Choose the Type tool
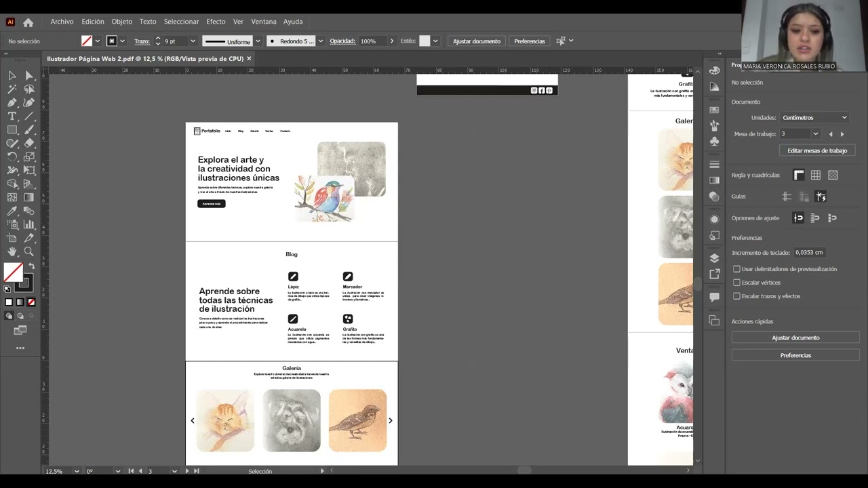Viewport: 868px width, 488px height. point(12,116)
